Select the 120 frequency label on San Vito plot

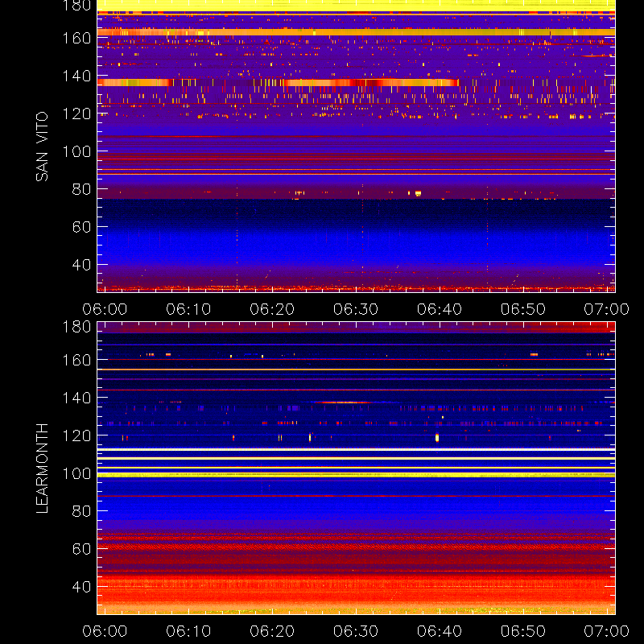[76, 114]
